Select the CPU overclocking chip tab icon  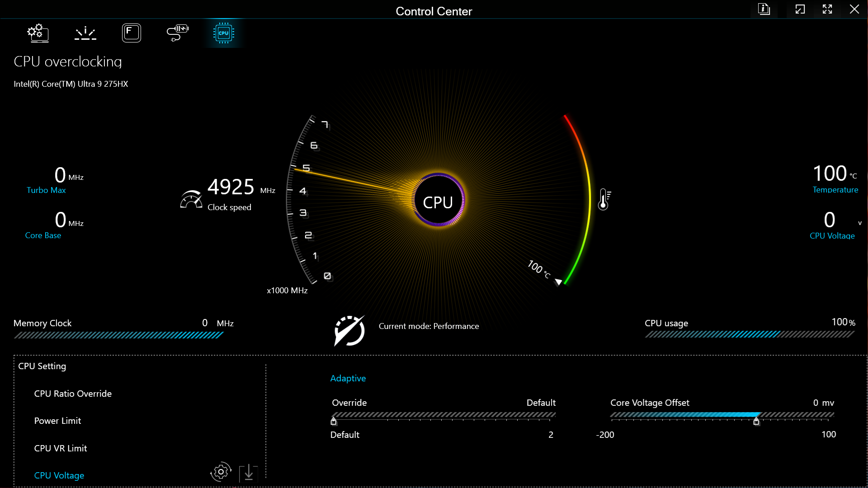223,33
